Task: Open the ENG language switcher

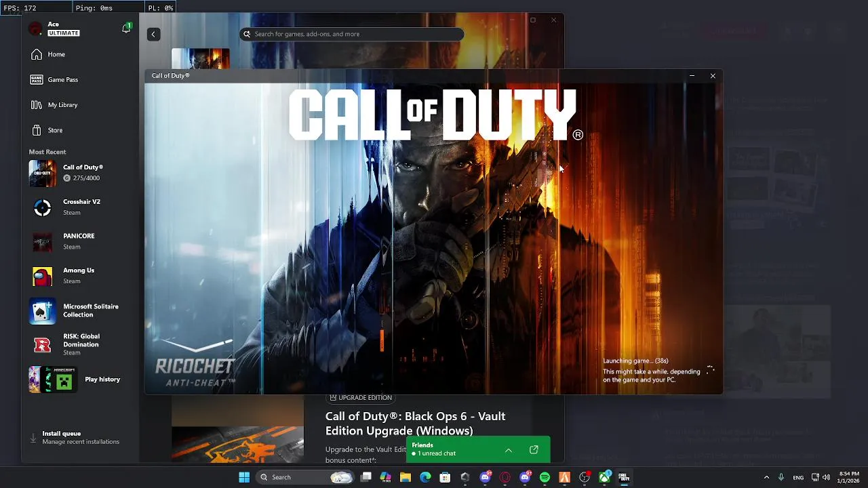Action: (798, 477)
